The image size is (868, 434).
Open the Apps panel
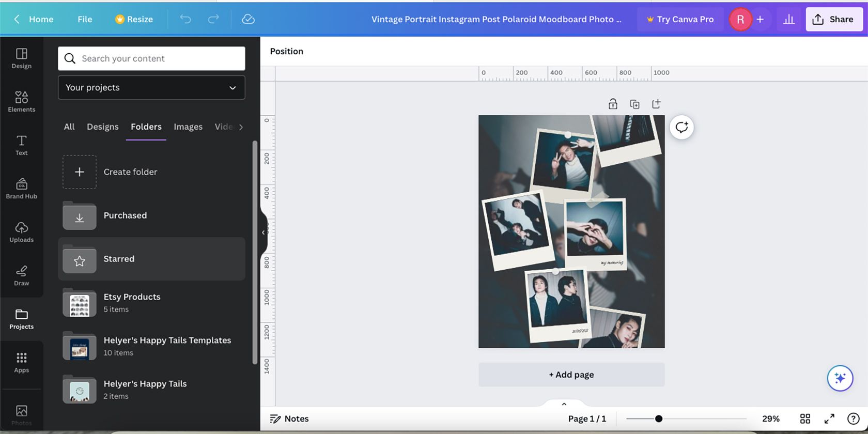tap(21, 362)
